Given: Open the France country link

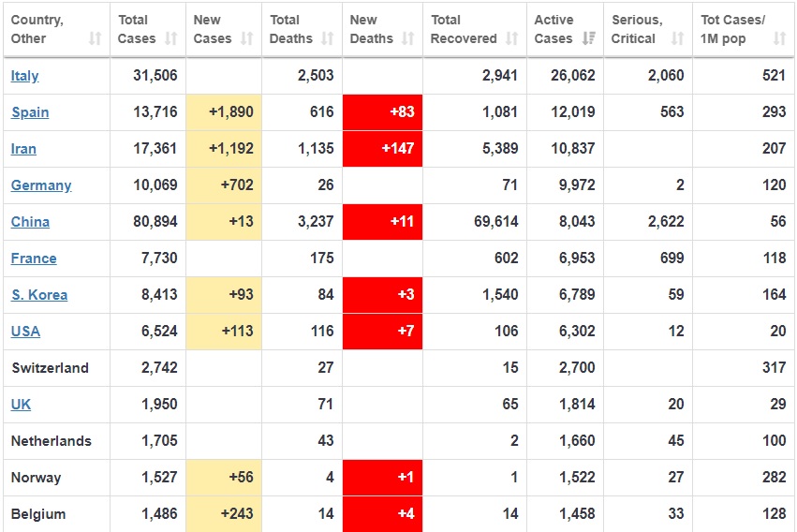Looking at the screenshot, I should pos(34,259).
